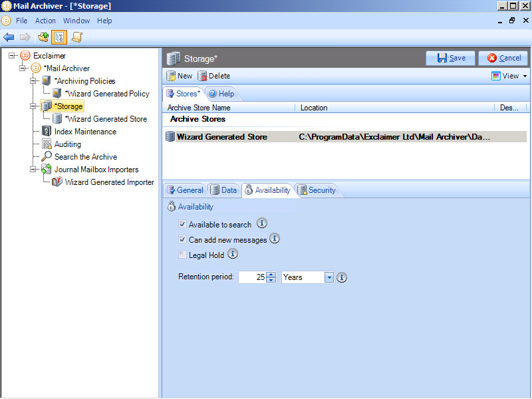Click the Storage tree node icon

pyautogui.click(x=47, y=106)
